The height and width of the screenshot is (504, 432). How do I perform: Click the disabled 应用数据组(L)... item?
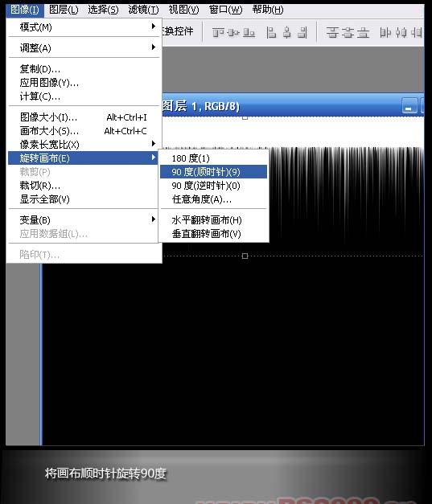click(x=83, y=234)
